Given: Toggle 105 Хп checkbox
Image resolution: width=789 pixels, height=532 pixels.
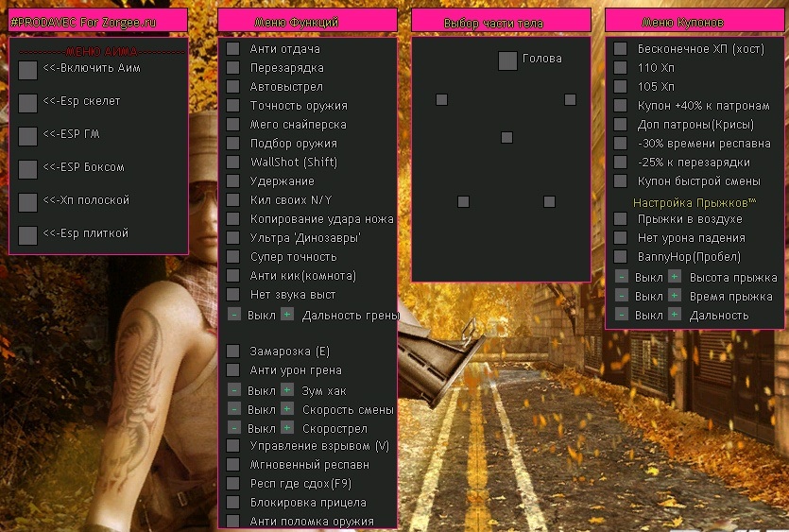Looking at the screenshot, I should pyautogui.click(x=621, y=87).
